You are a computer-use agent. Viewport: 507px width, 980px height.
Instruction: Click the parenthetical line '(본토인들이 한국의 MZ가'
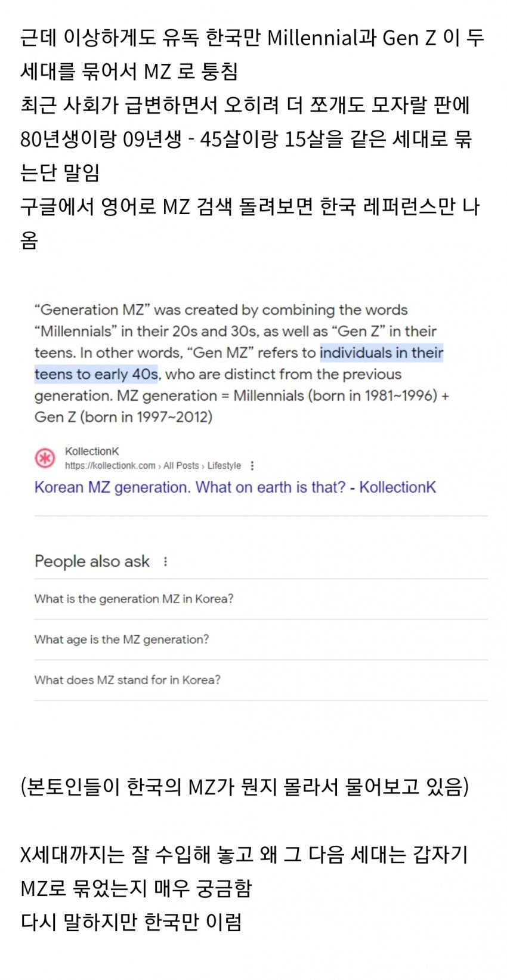coord(245,787)
